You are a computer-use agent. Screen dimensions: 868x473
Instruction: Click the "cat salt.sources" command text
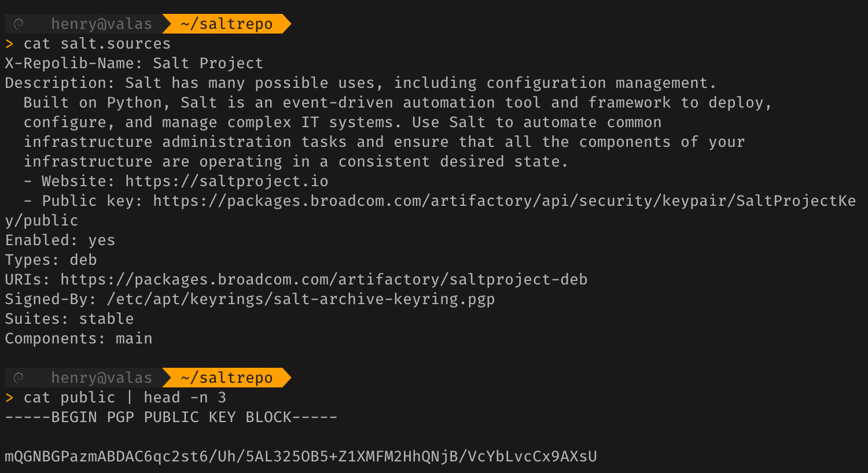pos(97,43)
